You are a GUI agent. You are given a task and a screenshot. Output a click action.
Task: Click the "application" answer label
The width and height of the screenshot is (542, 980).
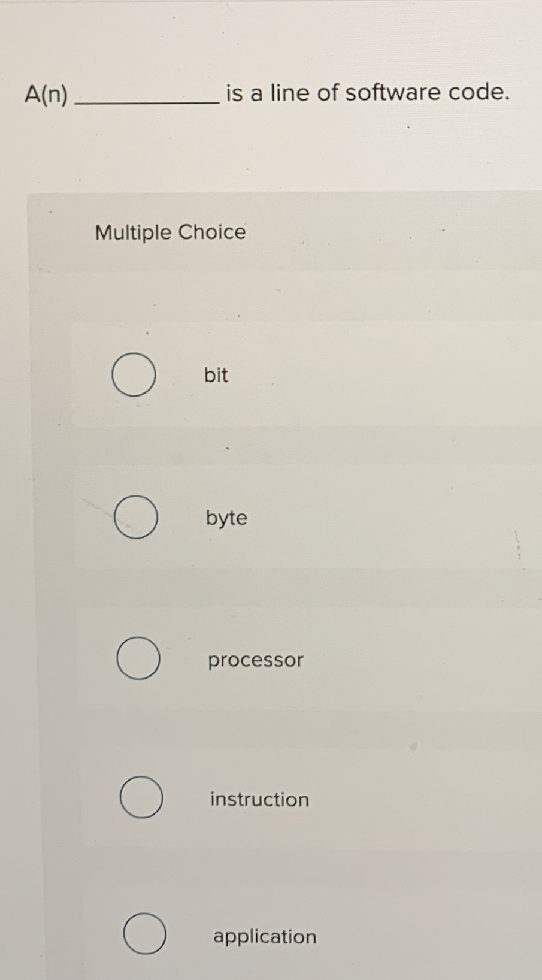264,936
